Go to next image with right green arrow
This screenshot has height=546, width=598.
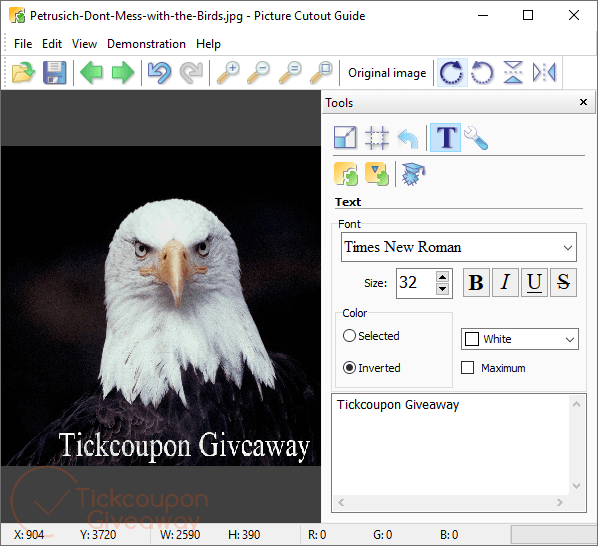tap(123, 72)
